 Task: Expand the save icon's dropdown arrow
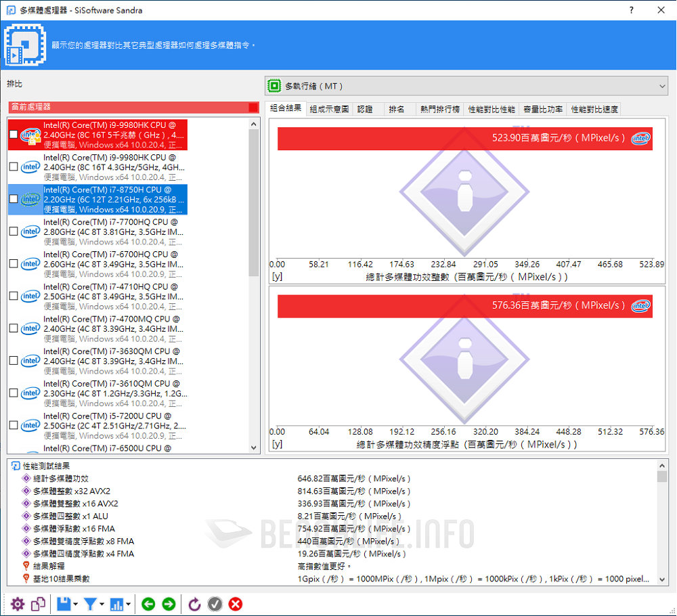pos(76,604)
